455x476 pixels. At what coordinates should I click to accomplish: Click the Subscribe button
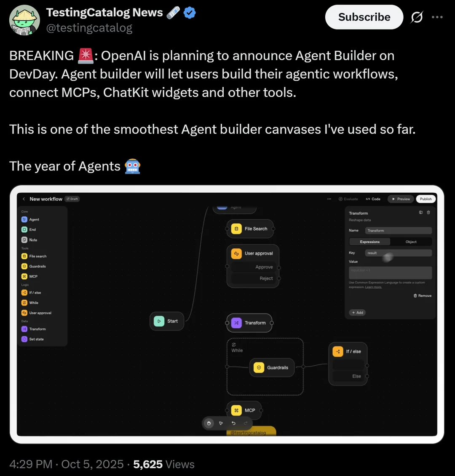pyautogui.click(x=364, y=17)
